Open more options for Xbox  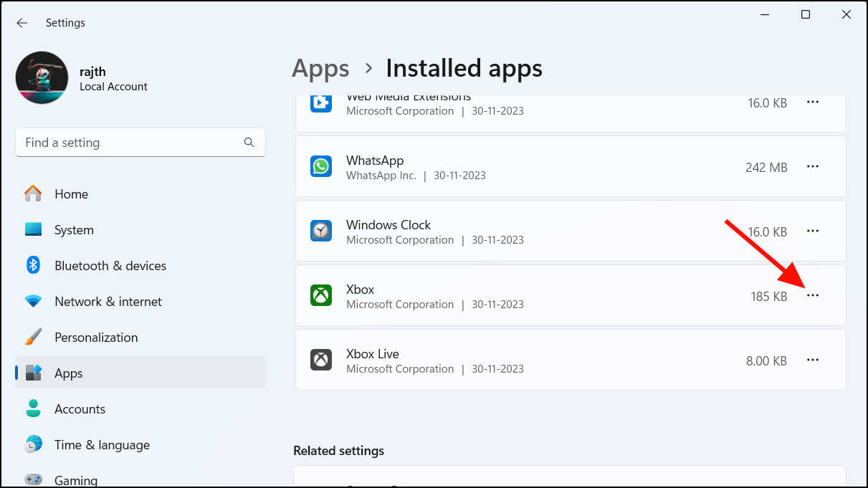812,295
